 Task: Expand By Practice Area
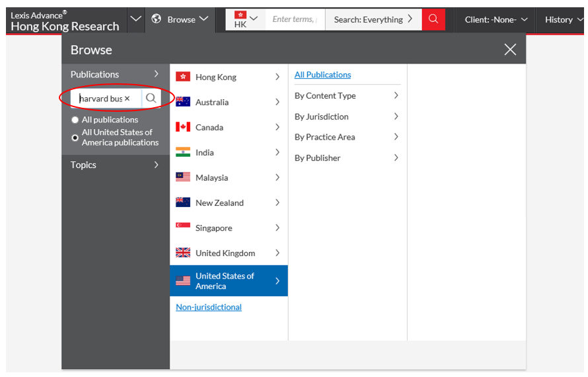point(346,137)
